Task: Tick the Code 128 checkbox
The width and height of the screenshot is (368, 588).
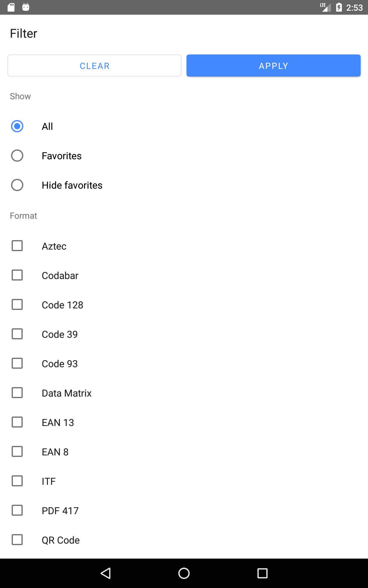Action: 17,304
